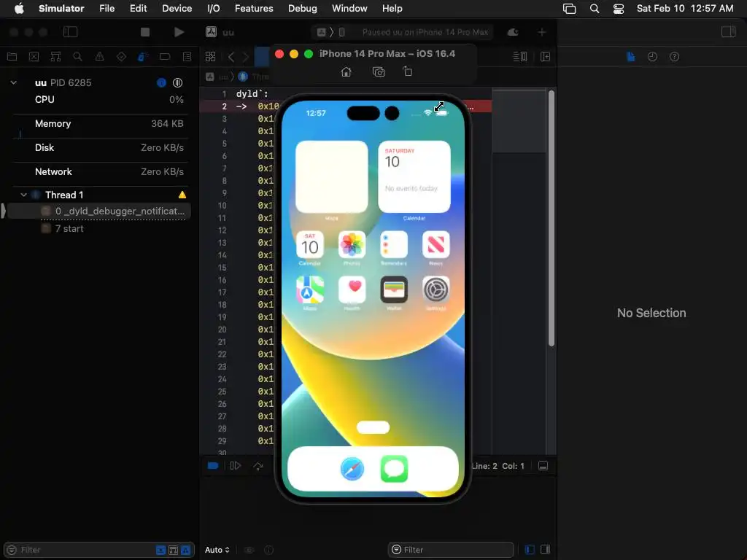Open the Health app on iPhone
The image size is (747, 560).
tap(352, 289)
